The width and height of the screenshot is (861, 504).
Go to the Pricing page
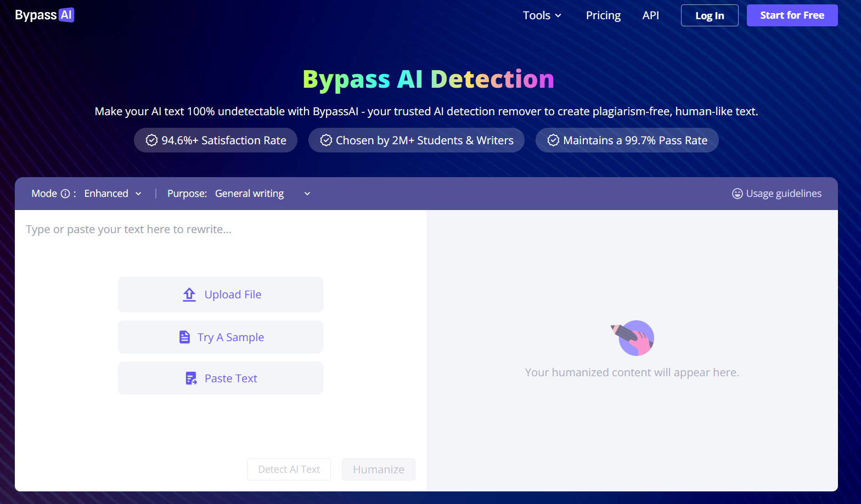(x=603, y=15)
